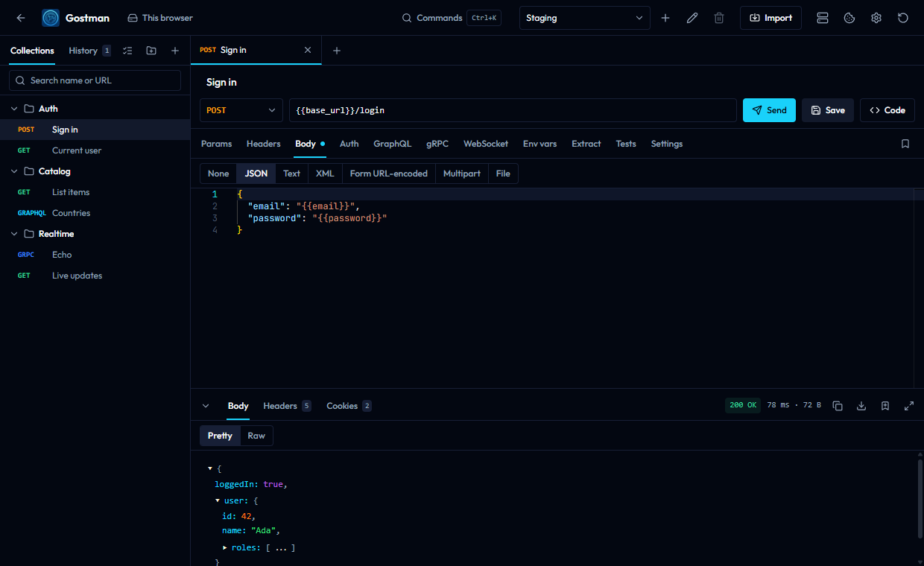The height and width of the screenshot is (566, 924).
Task: Switch the panel layout icon
Action: [x=823, y=18]
